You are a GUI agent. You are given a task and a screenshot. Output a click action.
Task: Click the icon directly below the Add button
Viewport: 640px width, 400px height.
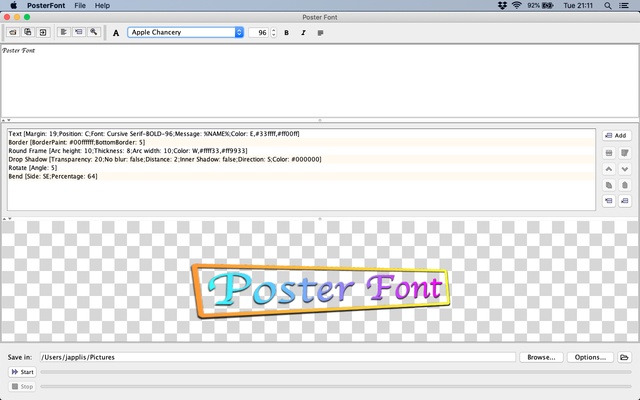[x=609, y=153]
